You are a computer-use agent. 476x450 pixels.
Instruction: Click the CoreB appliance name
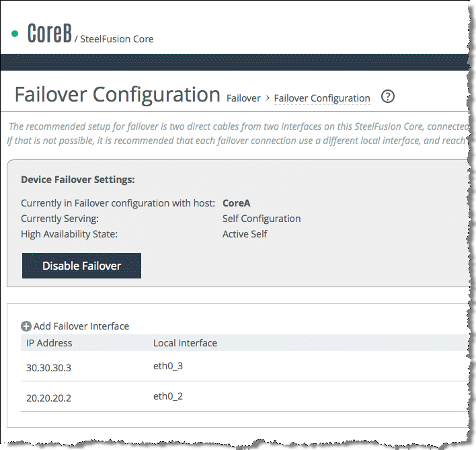click(50, 33)
